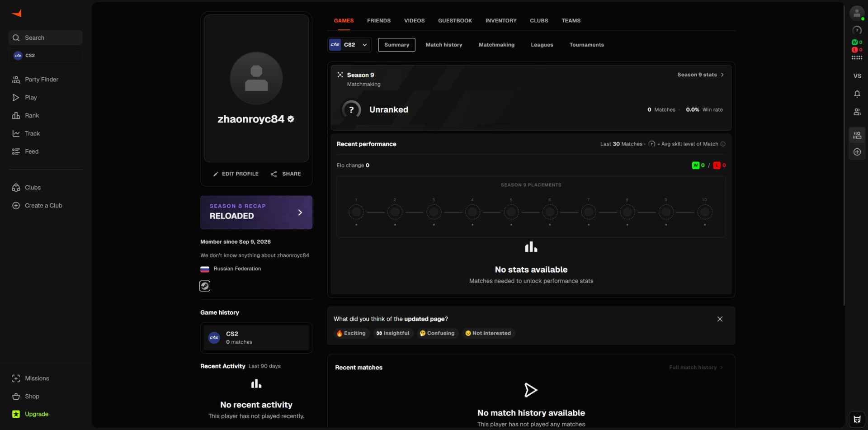Open the notifications bell
868x430 pixels.
tap(857, 94)
